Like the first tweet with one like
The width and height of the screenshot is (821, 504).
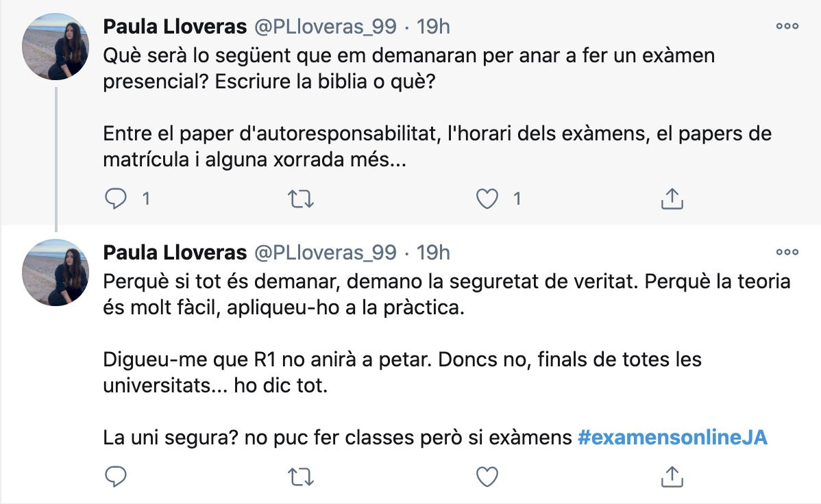pos(487,199)
